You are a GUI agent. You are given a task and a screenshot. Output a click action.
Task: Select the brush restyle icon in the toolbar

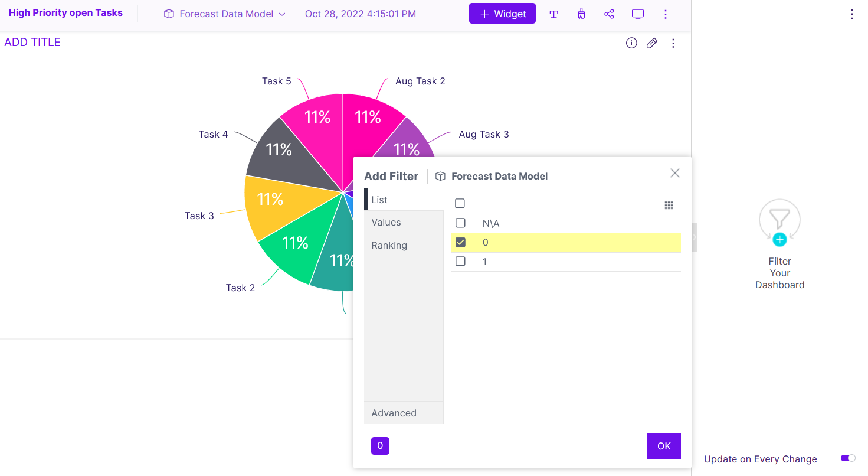click(581, 14)
